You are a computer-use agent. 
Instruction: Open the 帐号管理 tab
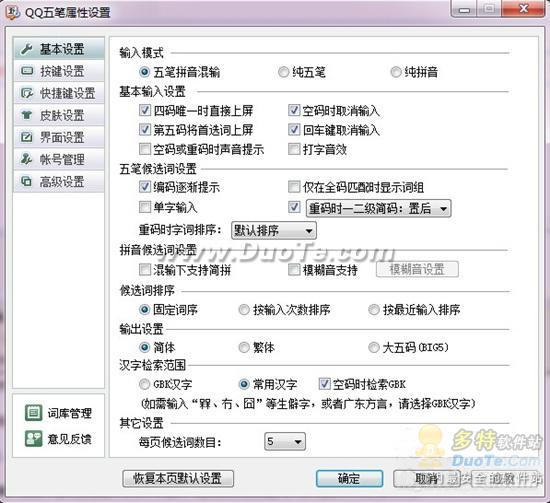click(x=59, y=159)
